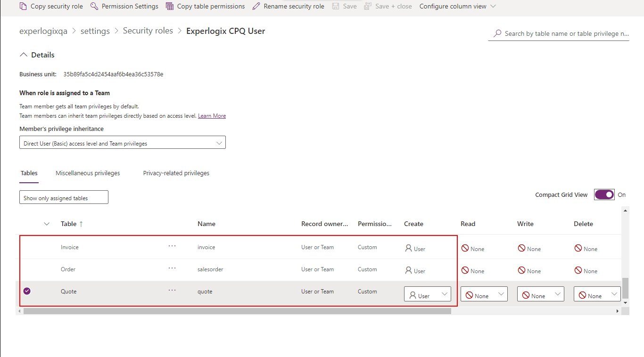Click the Permission Settings key icon
644x357 pixels.
[x=94, y=6]
